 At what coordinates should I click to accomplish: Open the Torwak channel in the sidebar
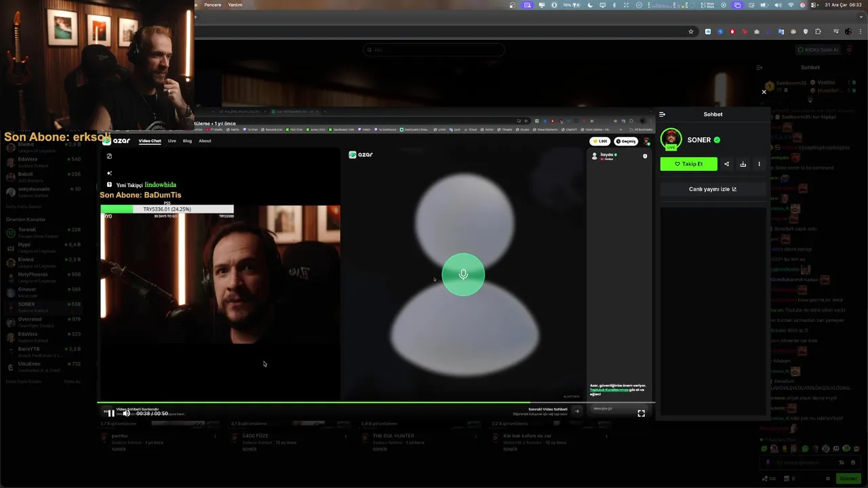pyautogui.click(x=43, y=232)
